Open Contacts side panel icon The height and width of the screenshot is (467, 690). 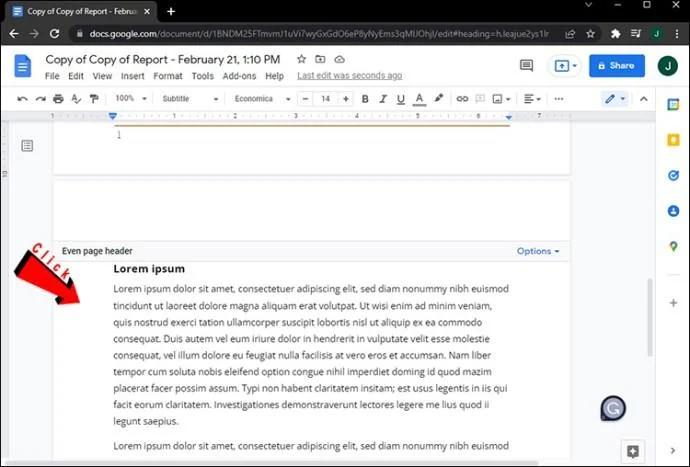(673, 211)
